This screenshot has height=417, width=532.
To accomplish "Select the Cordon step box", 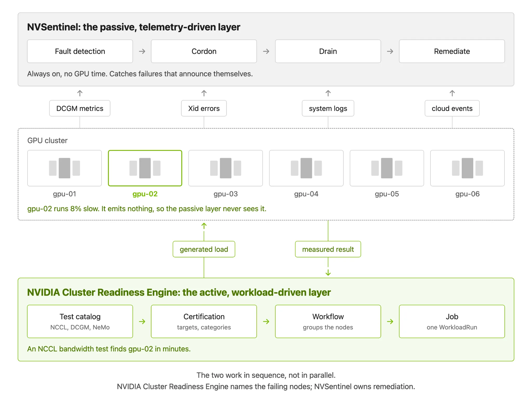I will point(204,51).
